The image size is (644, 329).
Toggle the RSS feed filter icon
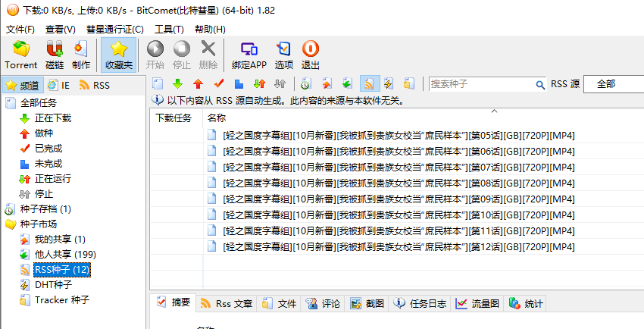point(369,83)
